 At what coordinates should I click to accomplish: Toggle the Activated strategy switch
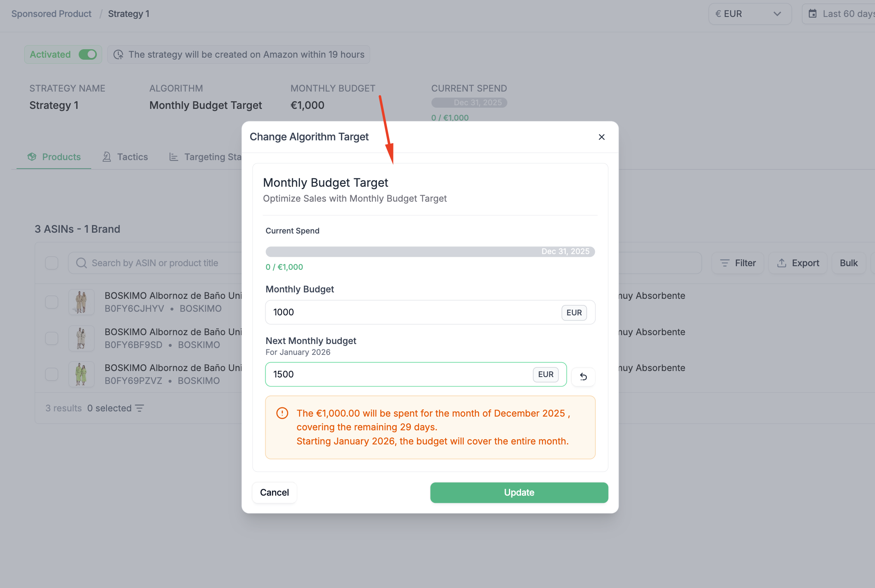[88, 54]
